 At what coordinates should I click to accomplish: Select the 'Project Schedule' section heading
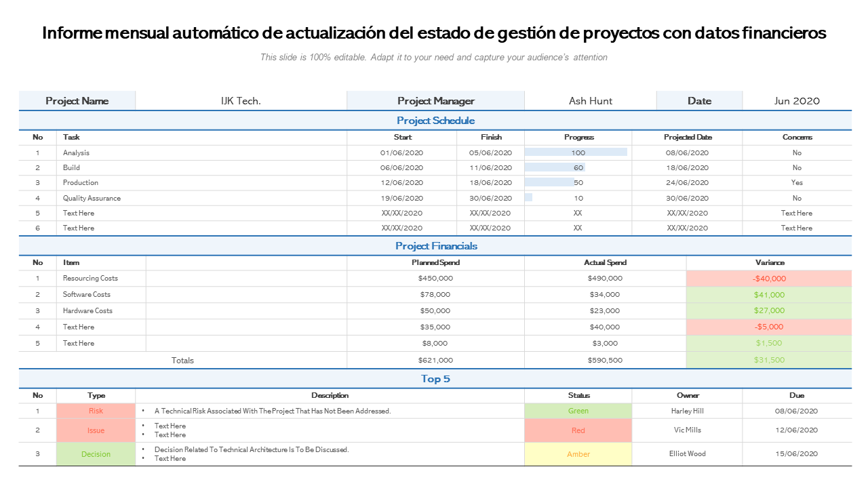coord(435,121)
